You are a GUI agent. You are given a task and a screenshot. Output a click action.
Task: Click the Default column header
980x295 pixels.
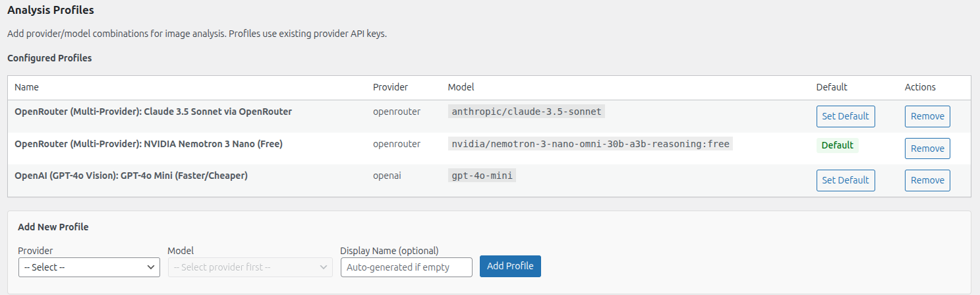coord(832,87)
